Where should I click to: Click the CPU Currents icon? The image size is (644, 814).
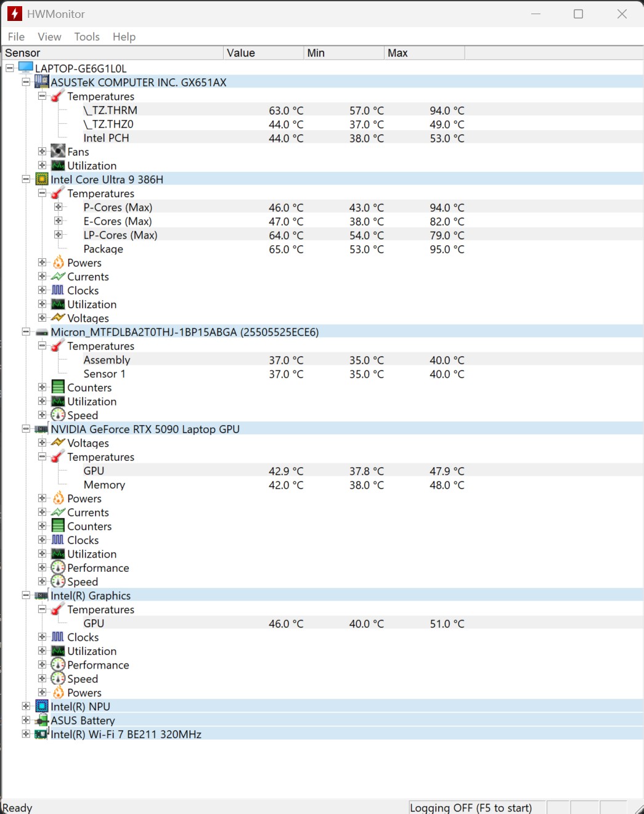[58, 277]
